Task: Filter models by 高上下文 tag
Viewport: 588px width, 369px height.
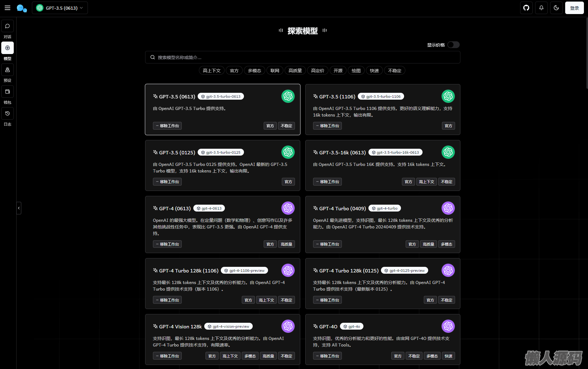Action: point(212,71)
